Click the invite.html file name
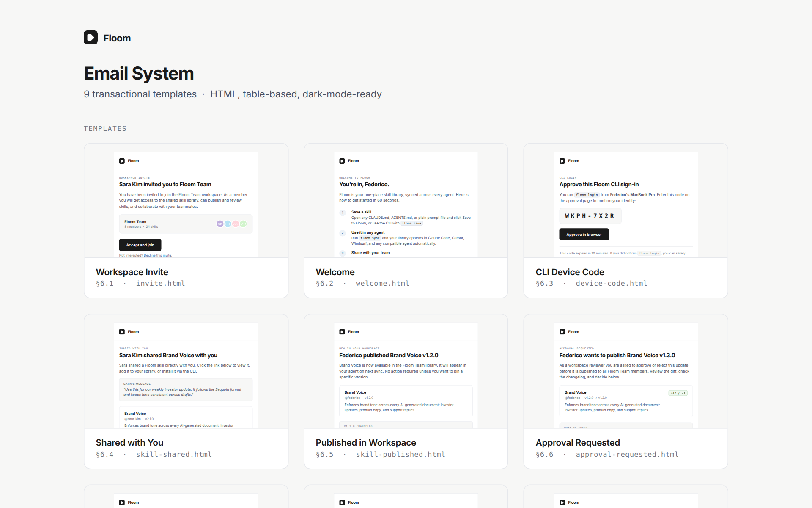 click(x=160, y=284)
